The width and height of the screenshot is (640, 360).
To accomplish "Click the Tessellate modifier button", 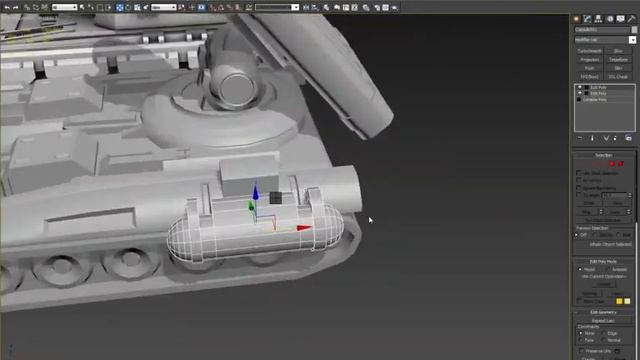I will pos(618,60).
